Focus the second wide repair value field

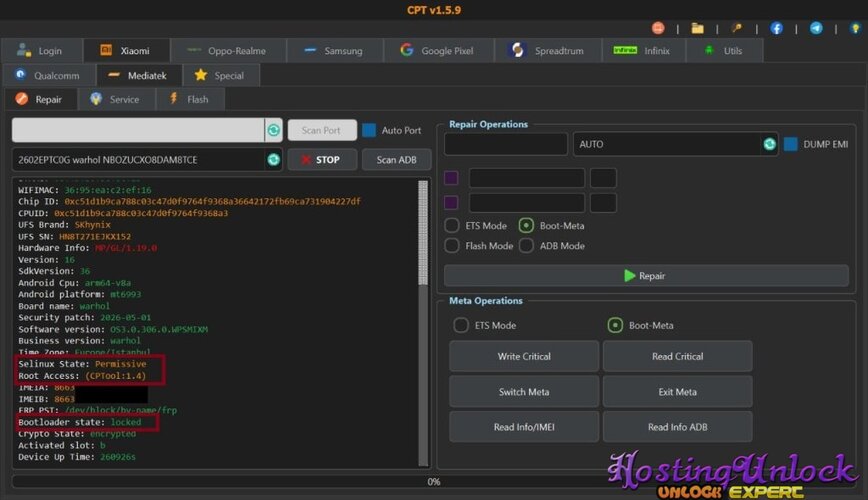click(x=526, y=202)
